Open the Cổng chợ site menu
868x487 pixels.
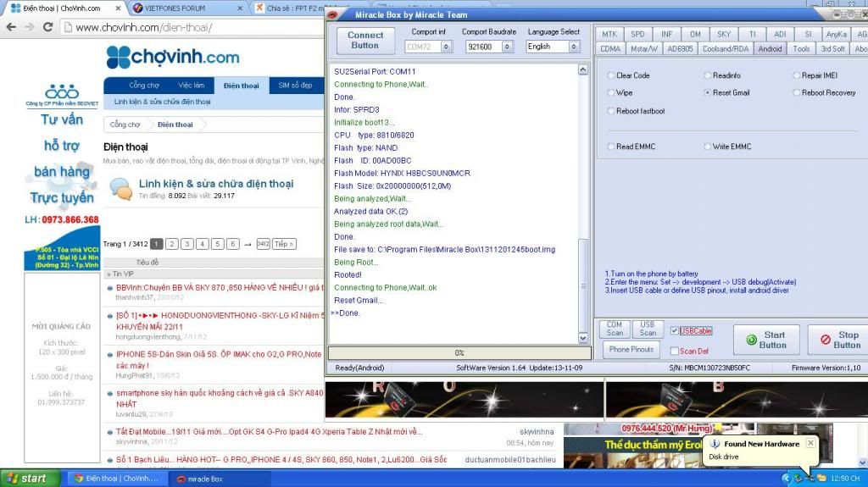144,86
